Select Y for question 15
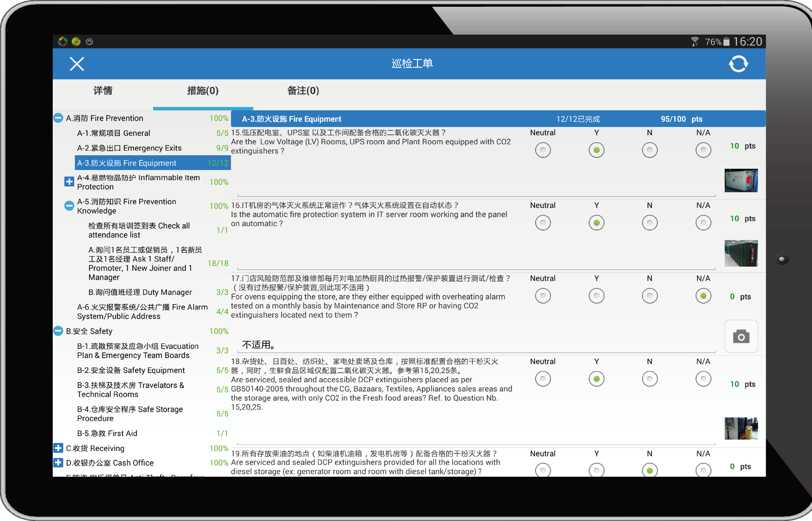 coord(596,150)
